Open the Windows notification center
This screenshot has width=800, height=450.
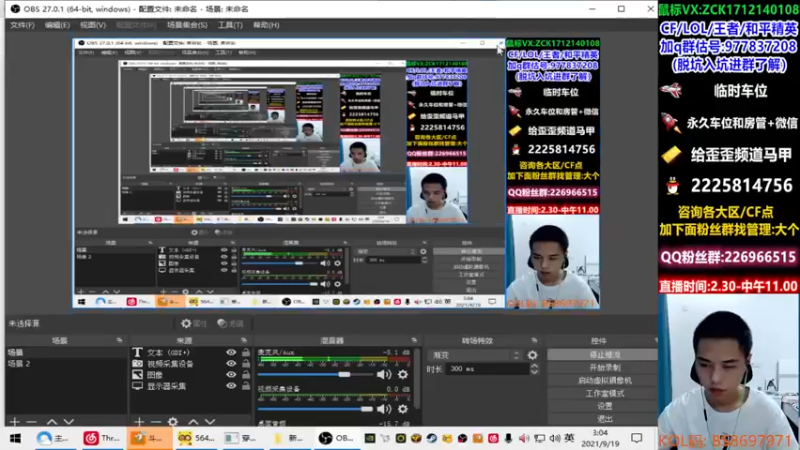(636, 438)
